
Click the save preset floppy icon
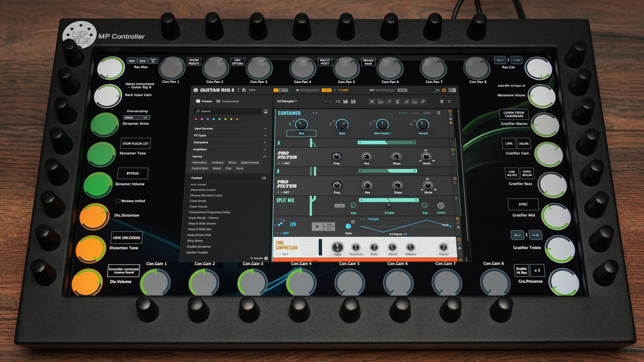click(346, 101)
